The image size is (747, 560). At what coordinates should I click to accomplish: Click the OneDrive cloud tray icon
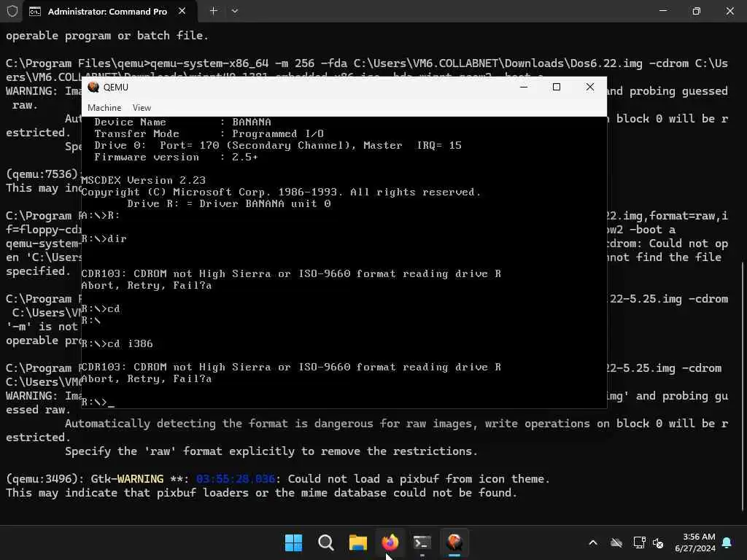616,542
